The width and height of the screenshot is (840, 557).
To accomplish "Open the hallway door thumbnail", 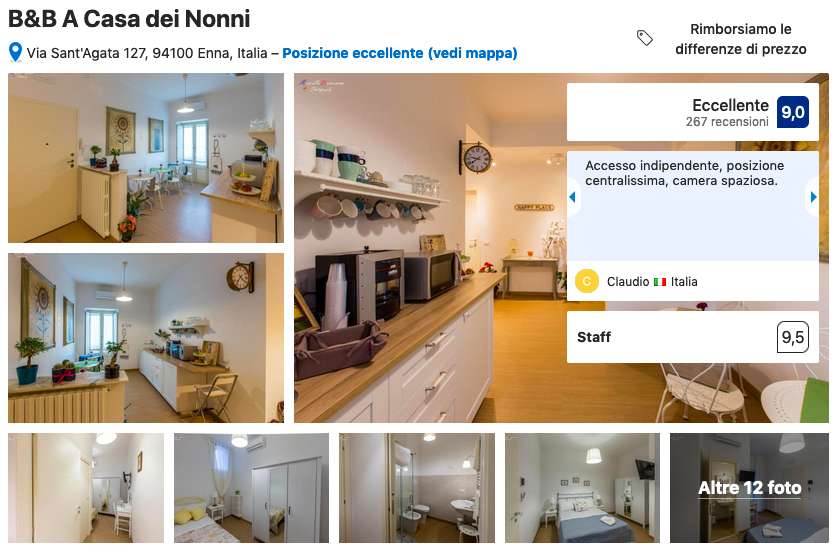I will (86, 488).
